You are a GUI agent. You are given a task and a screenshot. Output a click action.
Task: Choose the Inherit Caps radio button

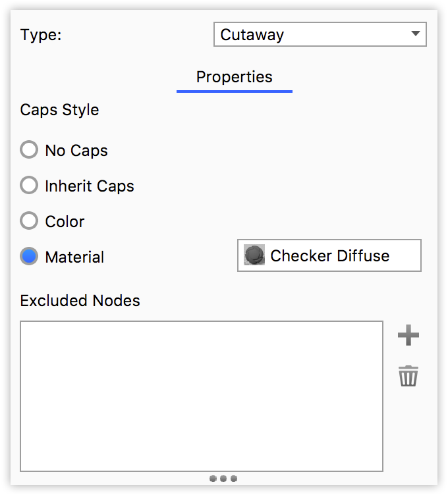pyautogui.click(x=29, y=186)
